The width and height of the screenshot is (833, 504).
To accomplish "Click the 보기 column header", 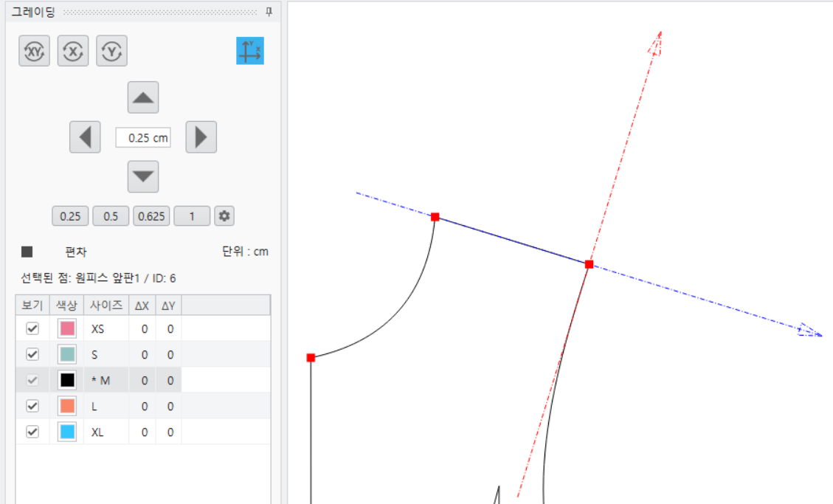I will coord(32,305).
